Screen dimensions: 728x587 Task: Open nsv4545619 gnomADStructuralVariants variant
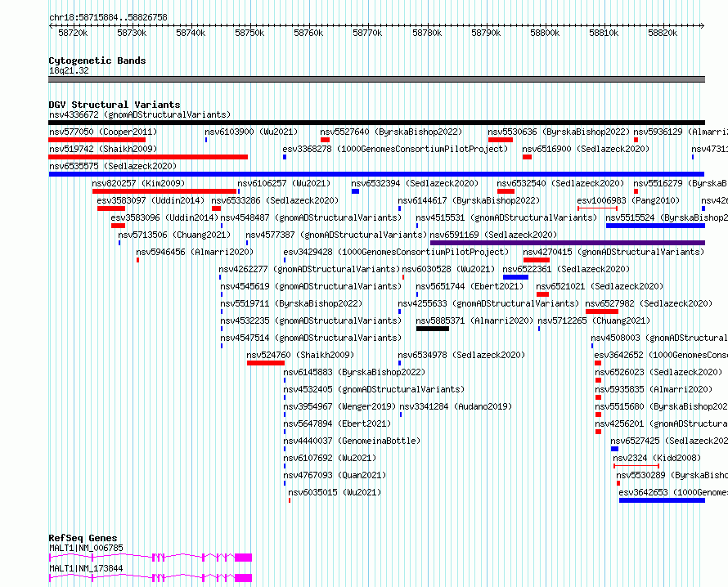(311, 286)
